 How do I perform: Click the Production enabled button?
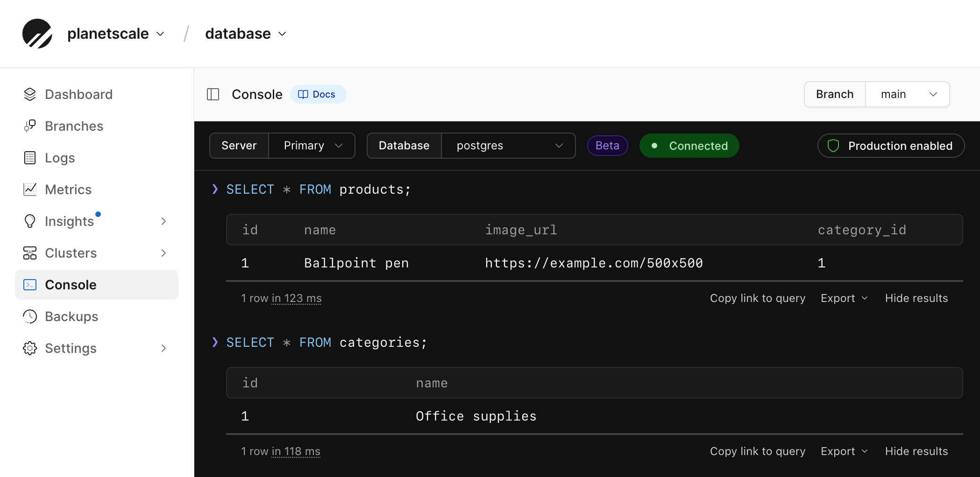(x=891, y=146)
